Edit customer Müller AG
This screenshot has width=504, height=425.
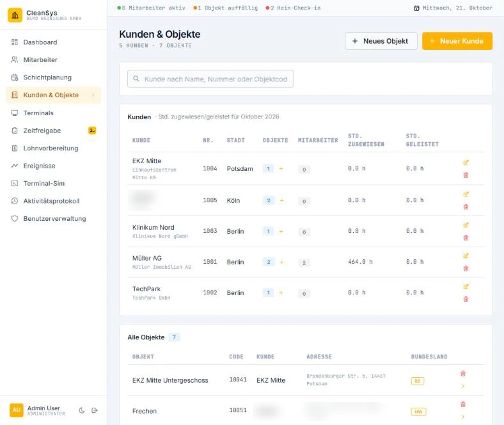[466, 256]
